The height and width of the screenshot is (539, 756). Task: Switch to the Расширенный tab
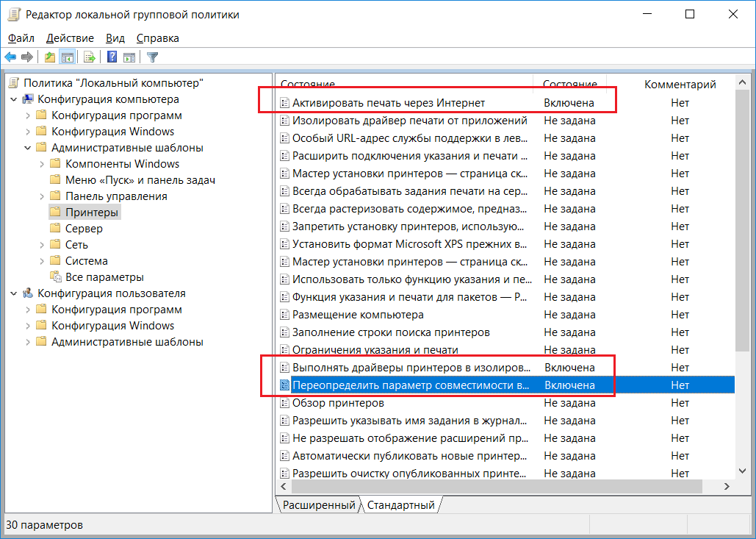pos(318,505)
